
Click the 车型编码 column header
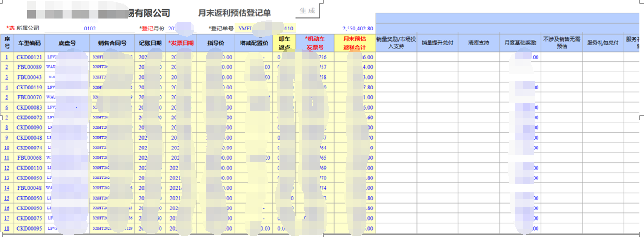pos(29,43)
